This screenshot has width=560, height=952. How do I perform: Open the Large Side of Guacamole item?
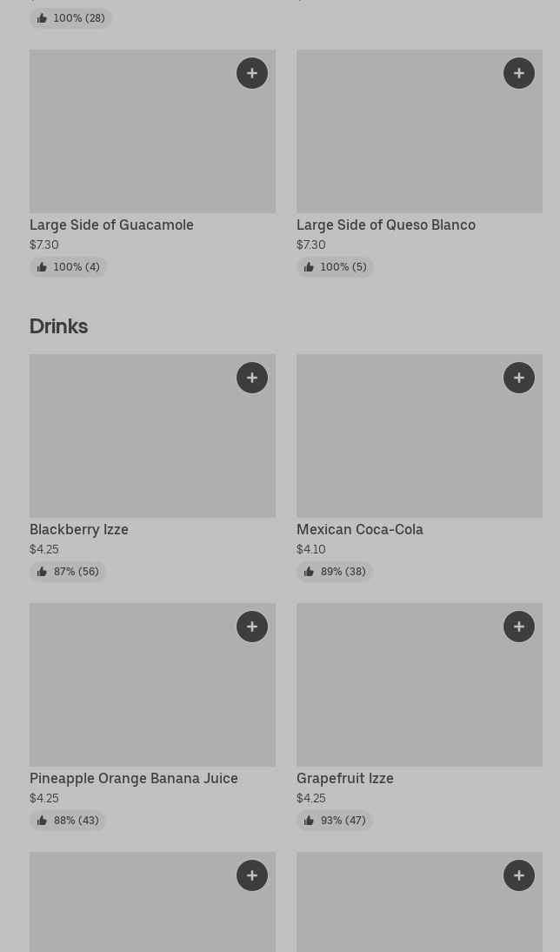111,225
